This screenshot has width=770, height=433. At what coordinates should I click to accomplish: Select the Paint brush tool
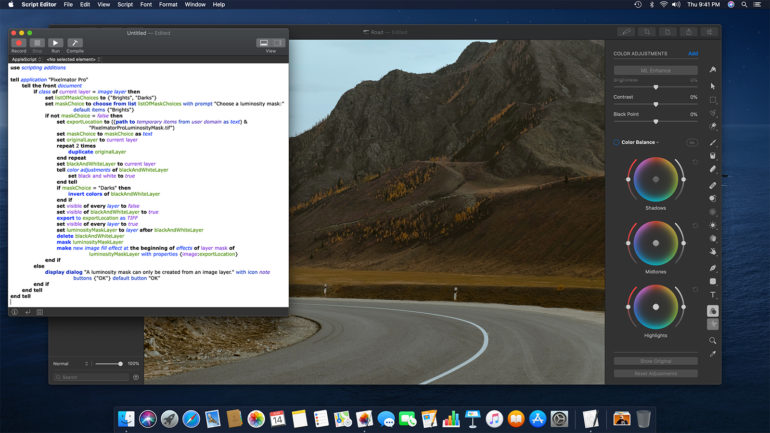pos(713,142)
